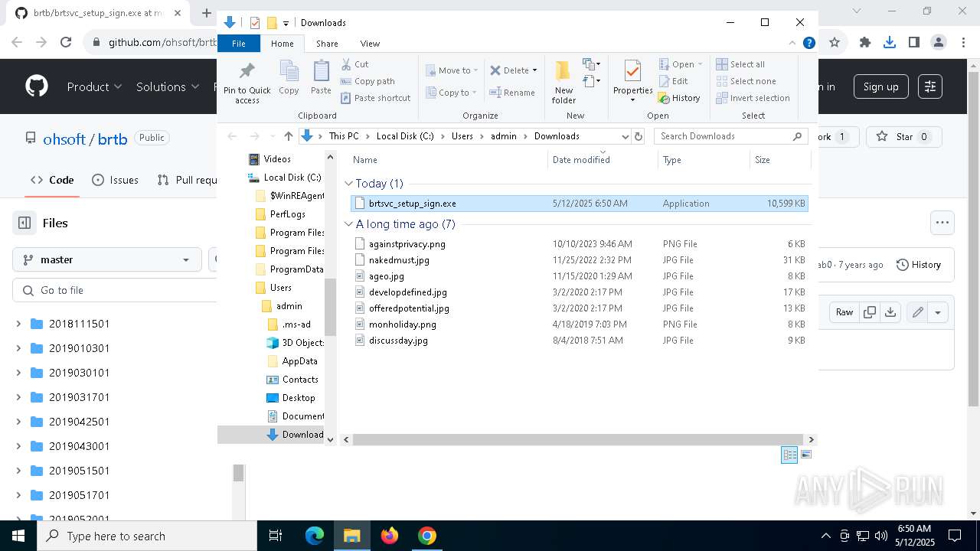Click Copy path command
This screenshot has height=551, width=980.
coord(367,81)
